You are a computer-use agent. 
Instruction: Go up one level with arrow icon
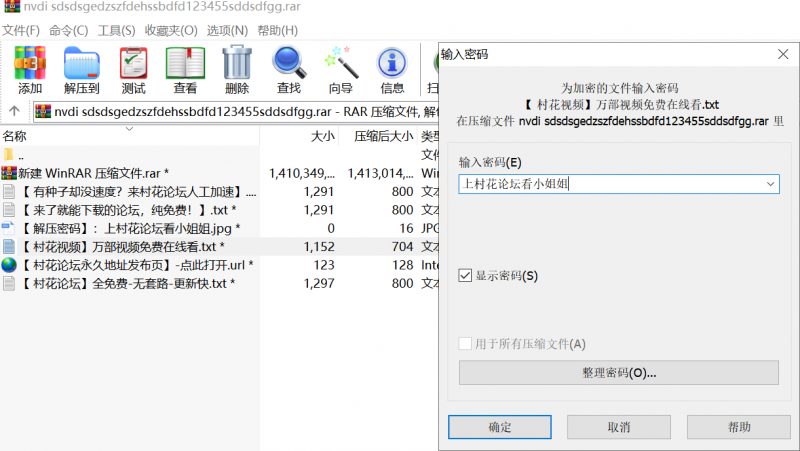pyautogui.click(x=14, y=111)
